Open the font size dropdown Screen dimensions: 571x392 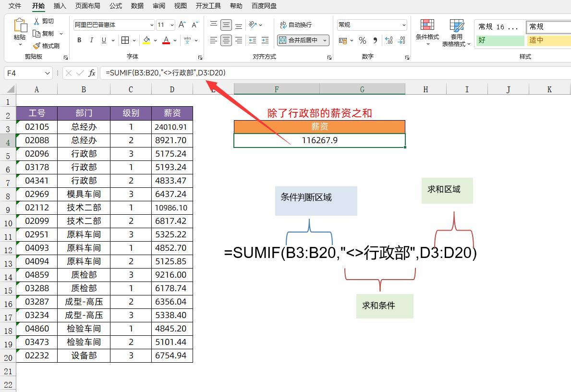point(172,25)
